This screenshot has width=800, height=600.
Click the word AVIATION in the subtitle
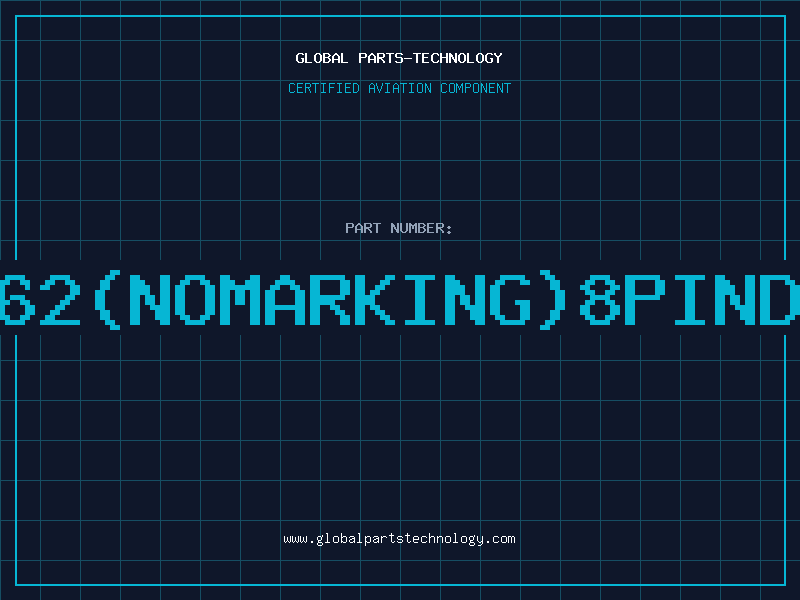click(400, 88)
